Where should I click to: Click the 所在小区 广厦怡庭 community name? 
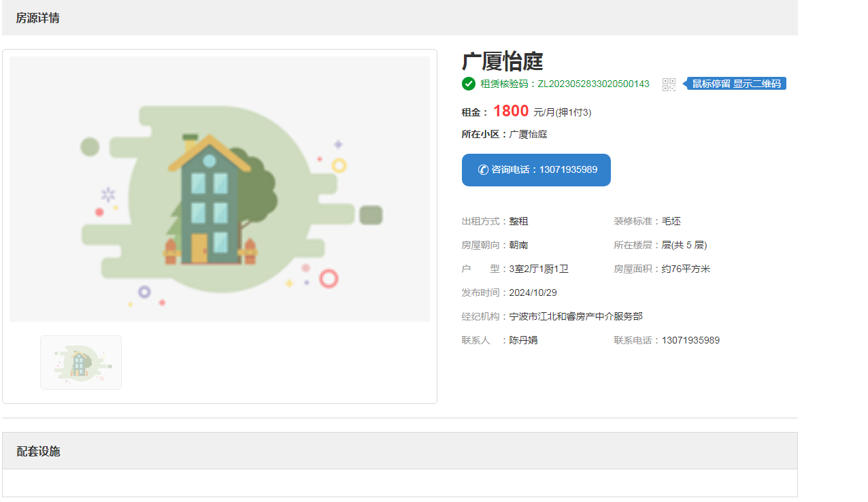528,134
